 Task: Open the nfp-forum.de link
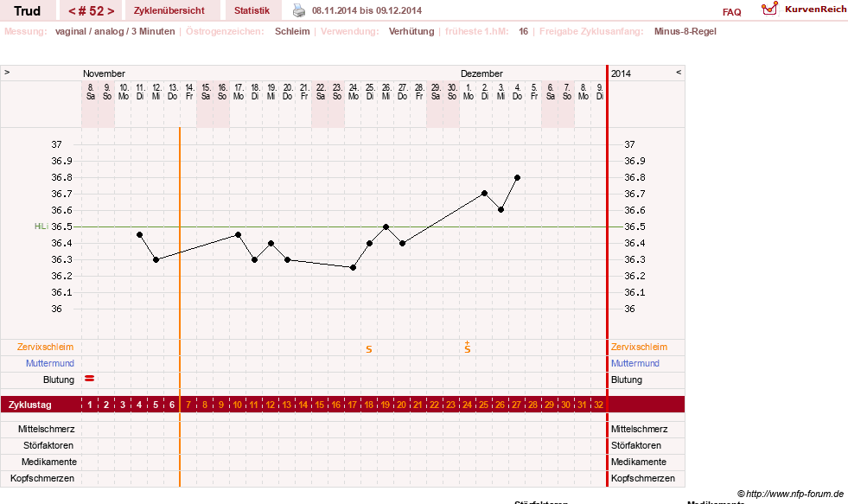794,494
